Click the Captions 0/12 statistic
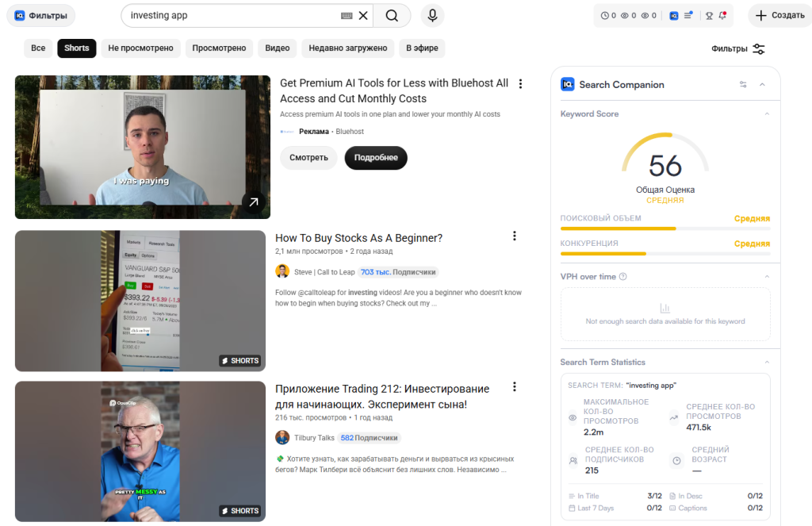The height and width of the screenshot is (526, 812). point(716,508)
